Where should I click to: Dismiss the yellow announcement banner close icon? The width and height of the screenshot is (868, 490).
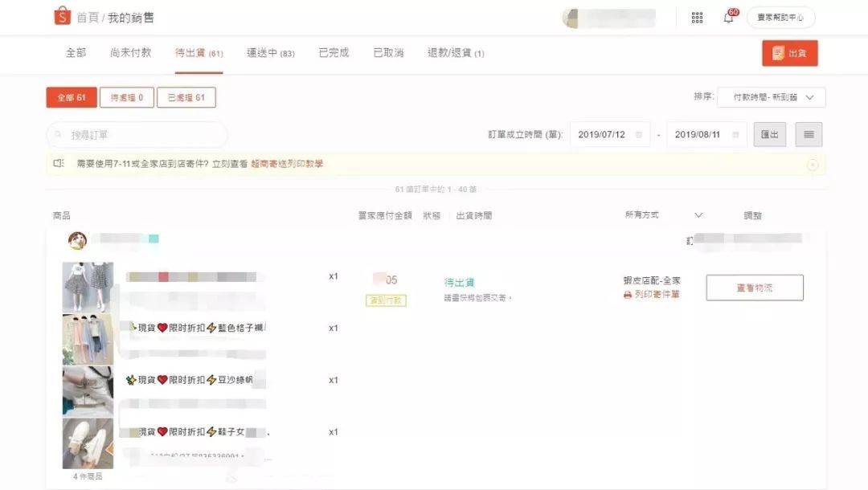point(813,164)
